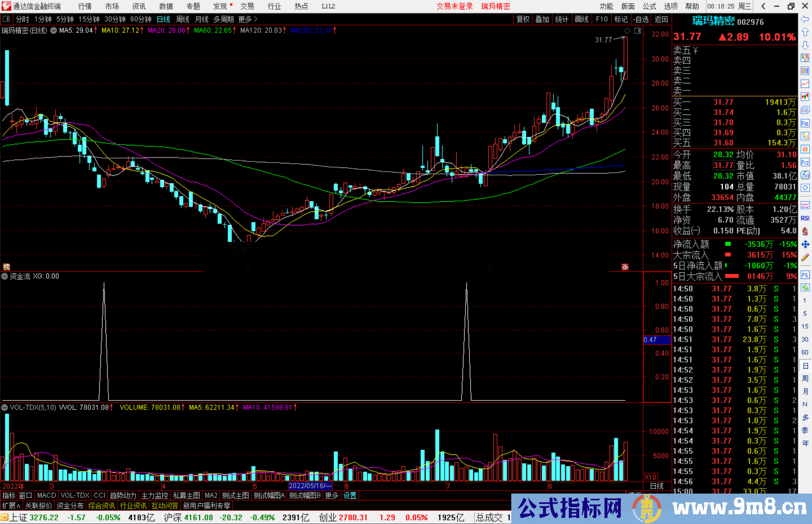Click the candlestick chart sidebar icon
The width and height of the screenshot is (812, 524).
(x=805, y=97)
